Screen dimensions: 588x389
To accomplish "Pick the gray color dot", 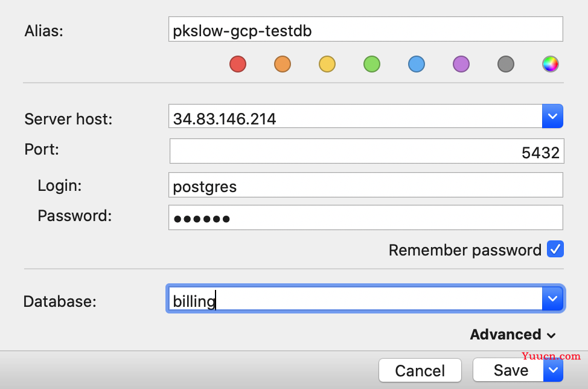I will (x=505, y=64).
